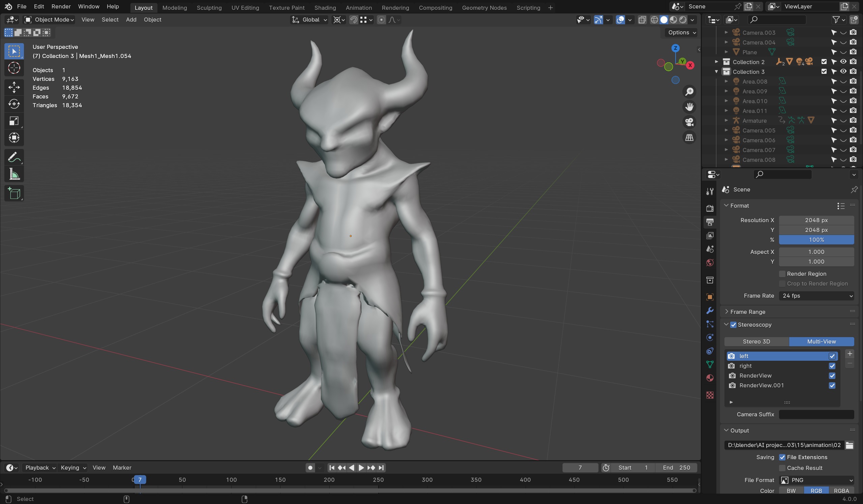Screen dimensions: 863x504
Task: Open Global transform orientation dropdown
Action: (309, 20)
